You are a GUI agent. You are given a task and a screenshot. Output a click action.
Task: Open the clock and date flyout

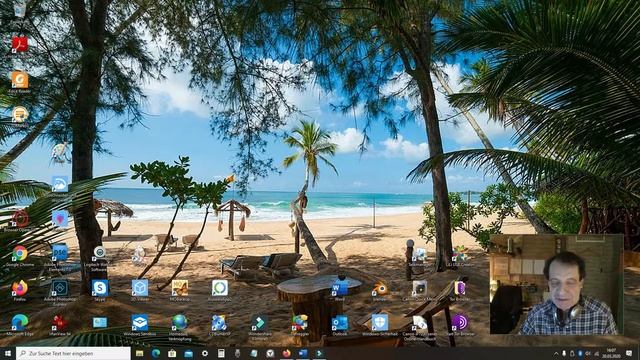[611, 353]
